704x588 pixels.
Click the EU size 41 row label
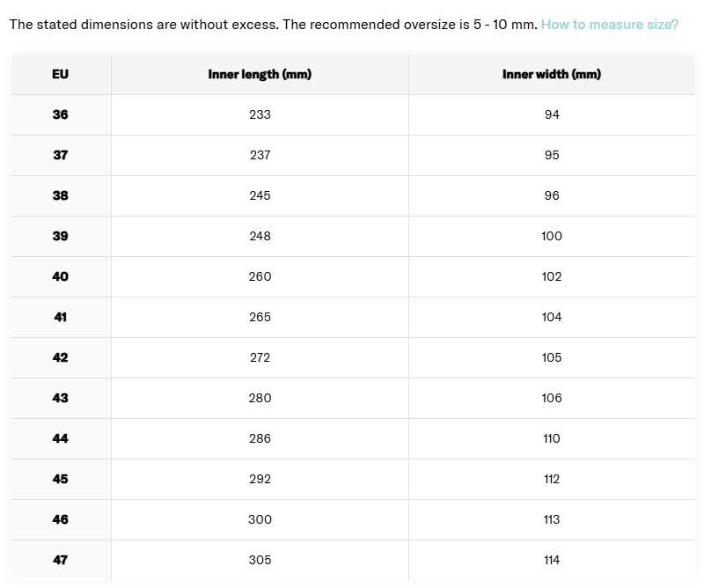pos(61,317)
